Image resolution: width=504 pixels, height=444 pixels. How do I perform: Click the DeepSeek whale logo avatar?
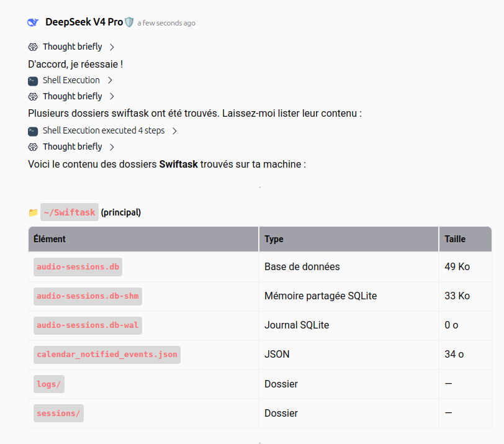[x=33, y=22]
